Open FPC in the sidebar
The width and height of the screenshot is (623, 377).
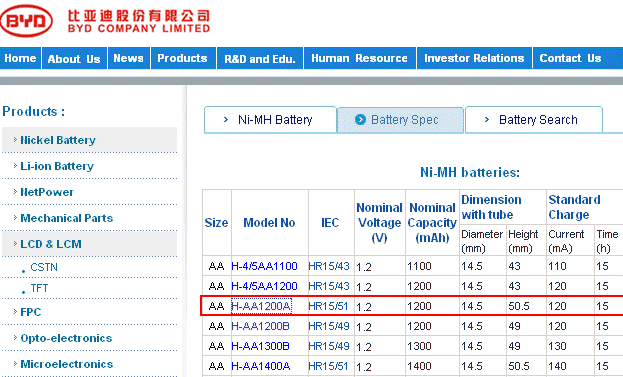31,312
